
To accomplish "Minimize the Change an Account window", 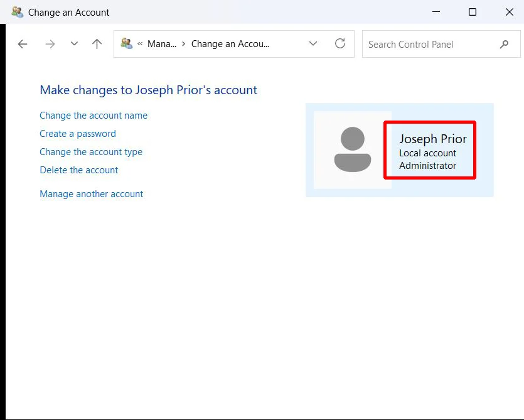I will point(436,12).
